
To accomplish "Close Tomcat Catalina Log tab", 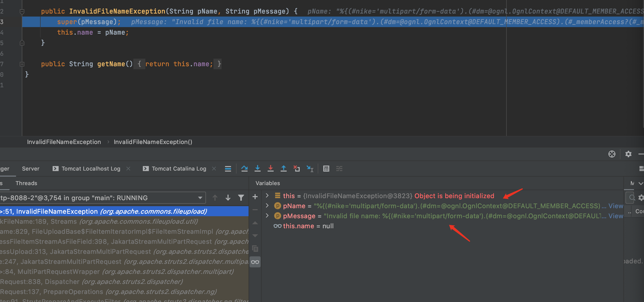I will pos(214,169).
